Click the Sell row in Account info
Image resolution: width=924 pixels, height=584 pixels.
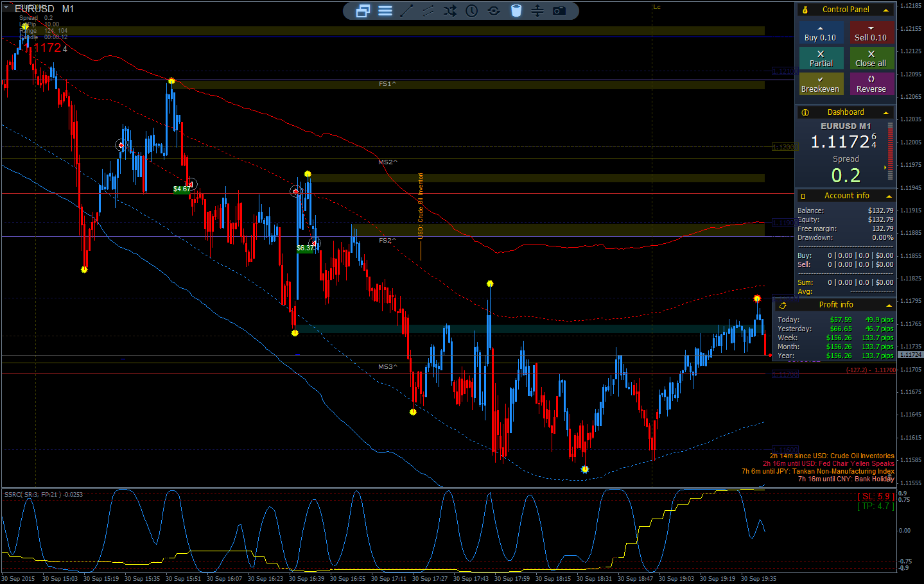845,264
